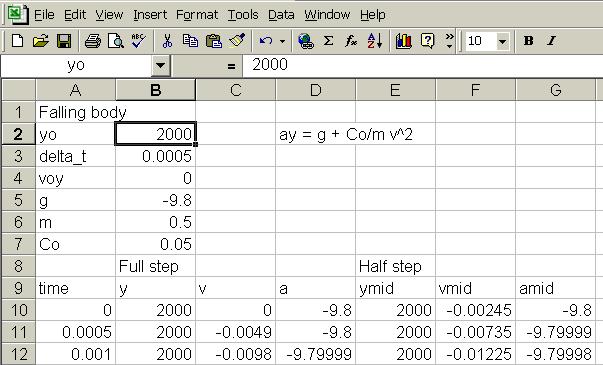Click the Paste Function fx icon

click(351, 40)
